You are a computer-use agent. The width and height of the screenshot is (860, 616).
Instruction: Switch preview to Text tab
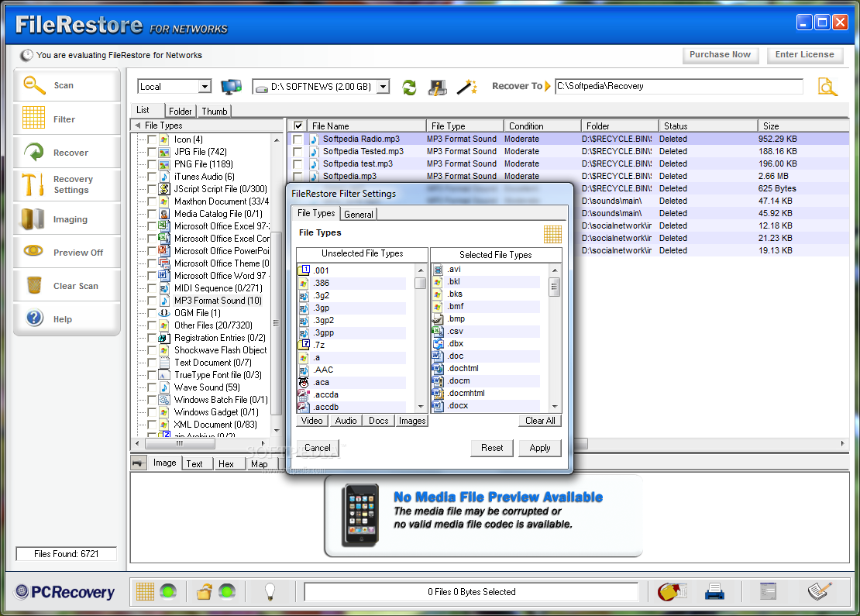coord(194,463)
